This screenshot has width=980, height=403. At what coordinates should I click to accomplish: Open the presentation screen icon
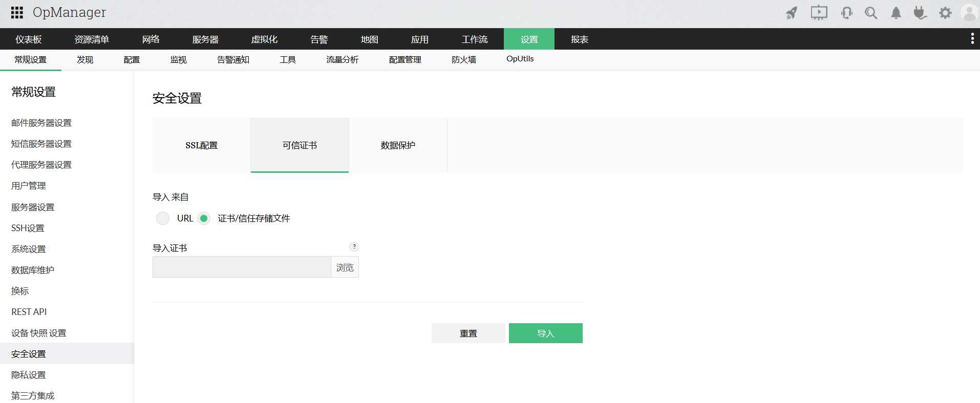[x=819, y=13]
